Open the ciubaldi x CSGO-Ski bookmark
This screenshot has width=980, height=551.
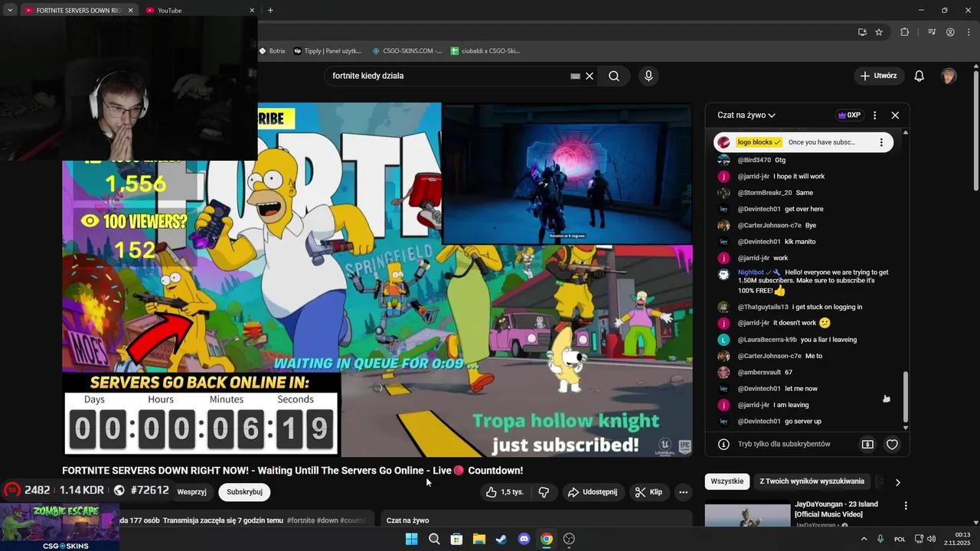tap(485, 51)
